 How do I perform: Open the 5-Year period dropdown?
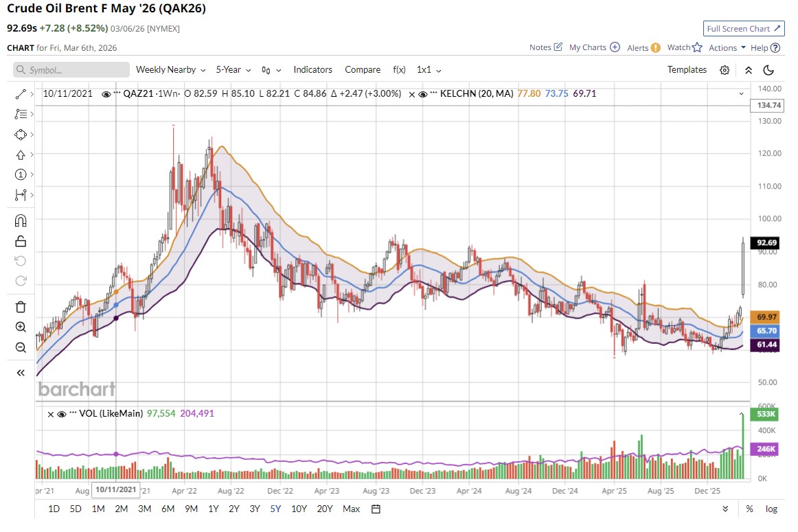tap(233, 70)
